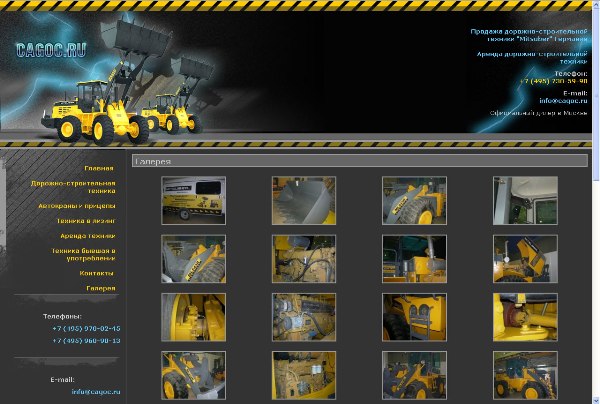Screen dimensions: 600x404
Task: Open third-row third thumbnail of loader steps
Action: [414, 317]
